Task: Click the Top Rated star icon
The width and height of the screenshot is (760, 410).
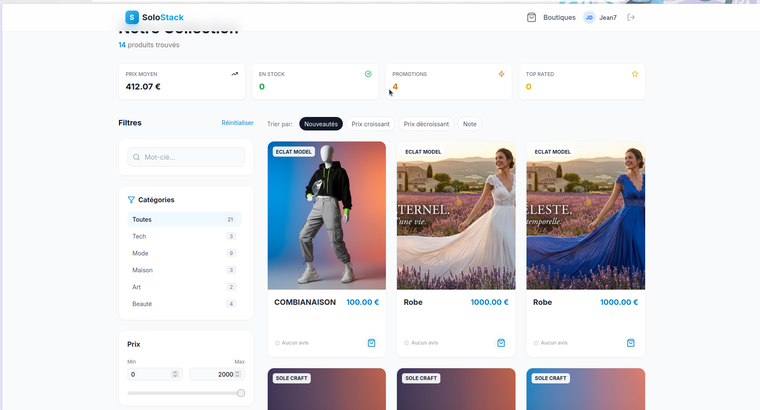Action: 634,74
